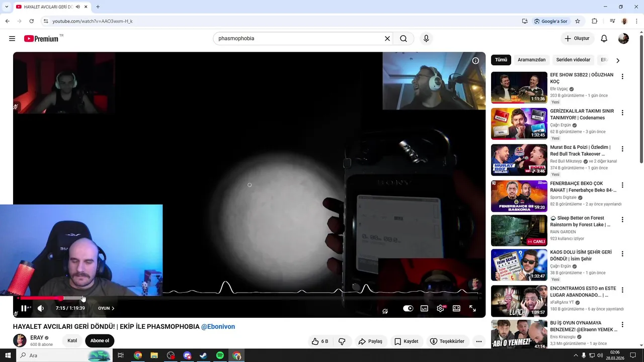The height and width of the screenshot is (362, 644).
Task: Go back in Chrome
Action: click(8, 21)
